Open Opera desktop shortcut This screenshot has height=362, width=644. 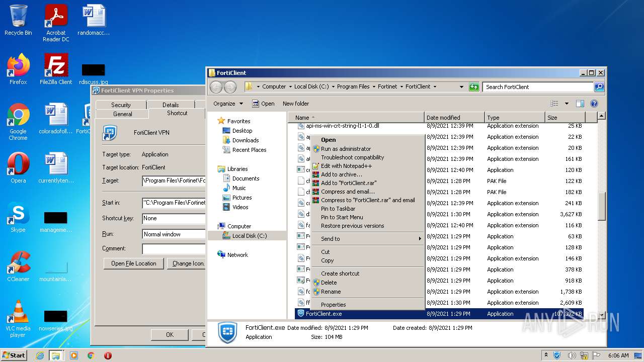(x=18, y=167)
